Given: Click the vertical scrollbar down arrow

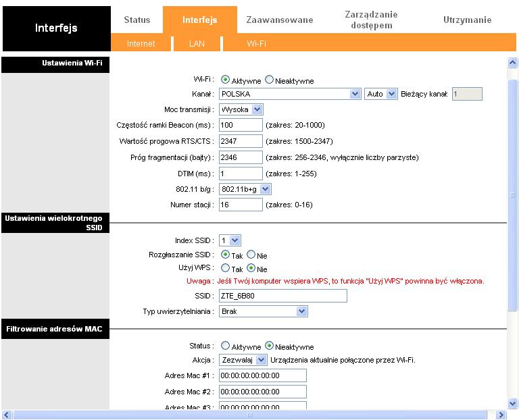Looking at the screenshot, I should (512, 404).
